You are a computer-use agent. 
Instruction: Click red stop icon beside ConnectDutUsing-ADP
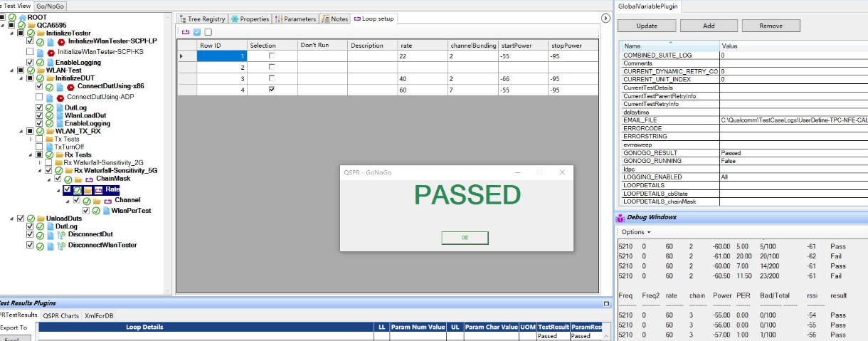pos(60,98)
